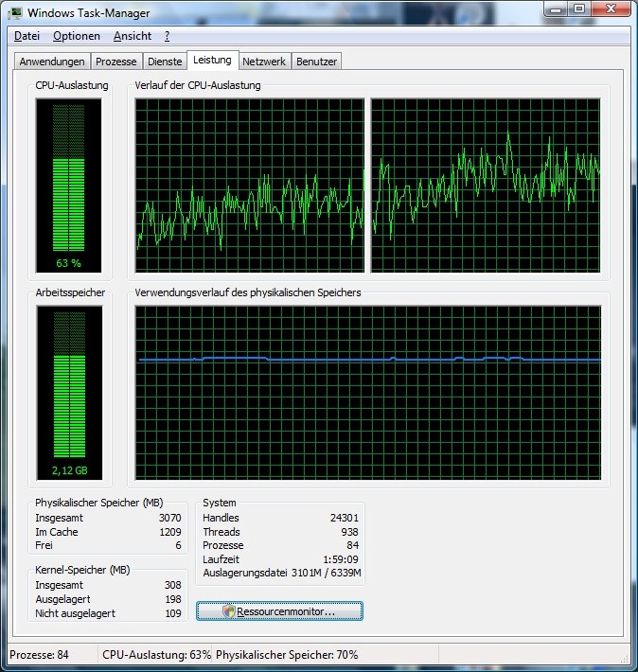Click the left CPU history graph
The height and width of the screenshot is (672, 638).
[250, 186]
